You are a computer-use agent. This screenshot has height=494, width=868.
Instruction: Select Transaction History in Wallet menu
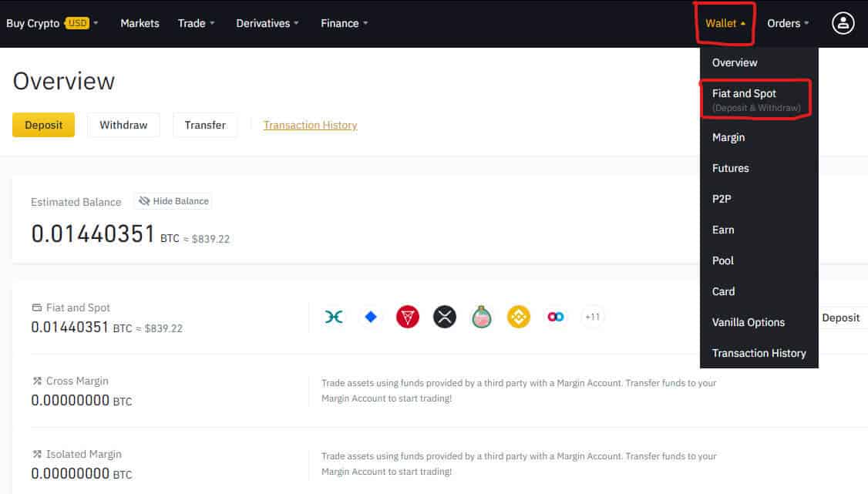(759, 353)
